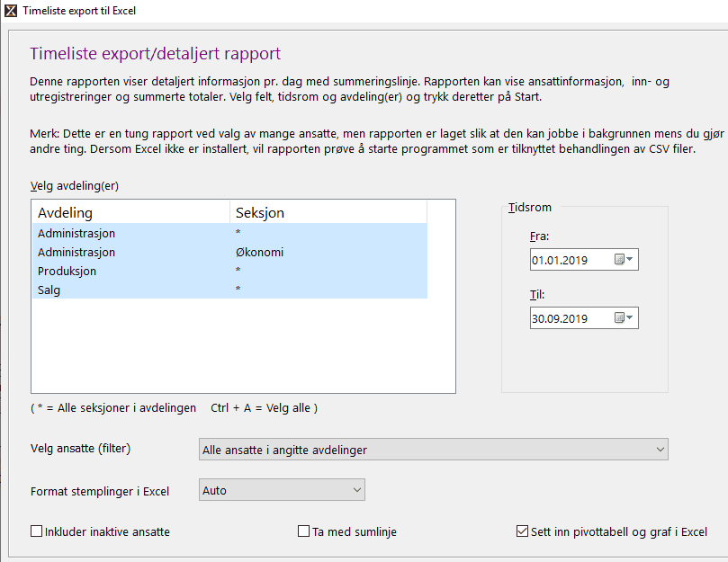Click into the Til date field 30.09.2019
The image size is (728, 562).
[x=567, y=319]
